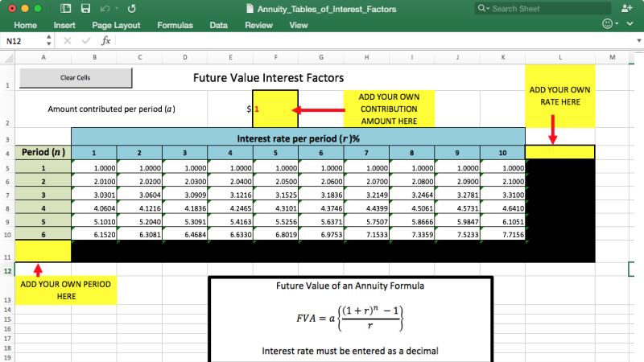Click the document icon beside the file title
Screen dimensions: 644x362
click(x=250, y=9)
